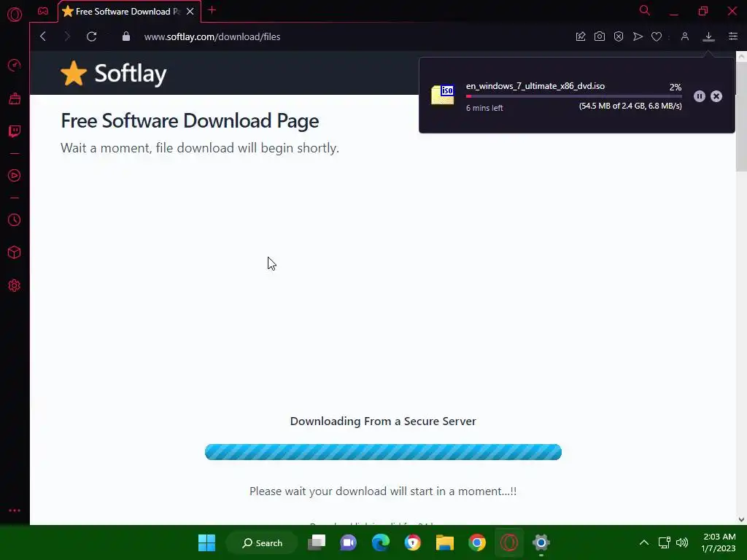The width and height of the screenshot is (747, 560).
Task: Go back to previous page
Action: (x=43, y=36)
